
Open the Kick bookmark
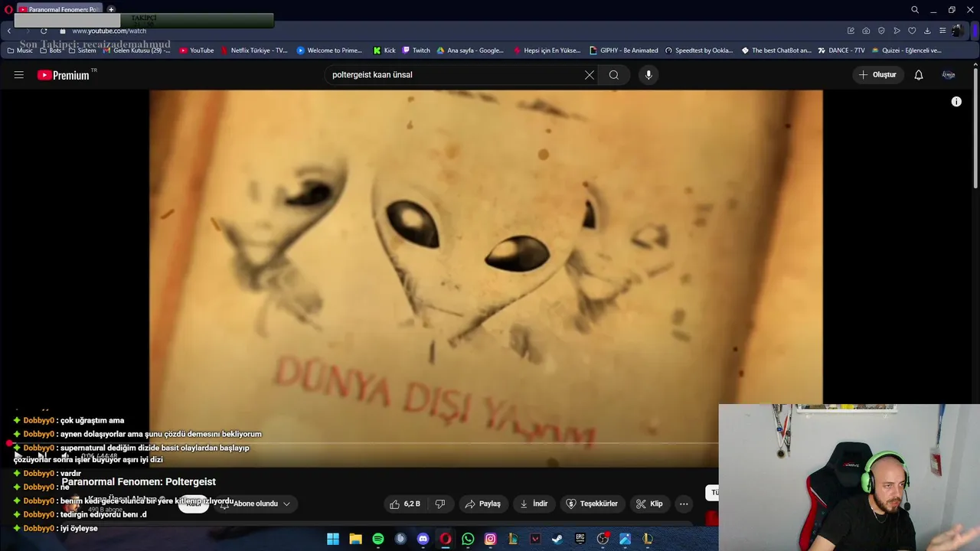(x=384, y=51)
